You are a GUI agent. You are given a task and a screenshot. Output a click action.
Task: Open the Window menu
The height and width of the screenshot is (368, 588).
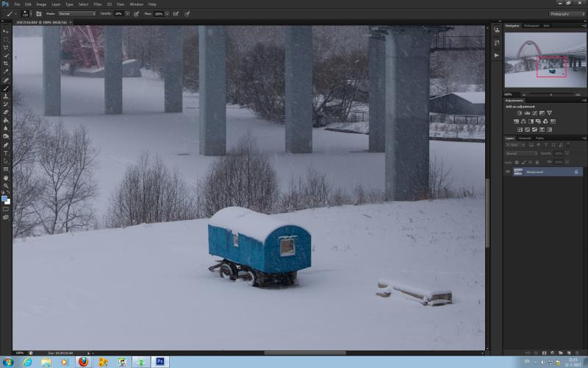point(136,4)
